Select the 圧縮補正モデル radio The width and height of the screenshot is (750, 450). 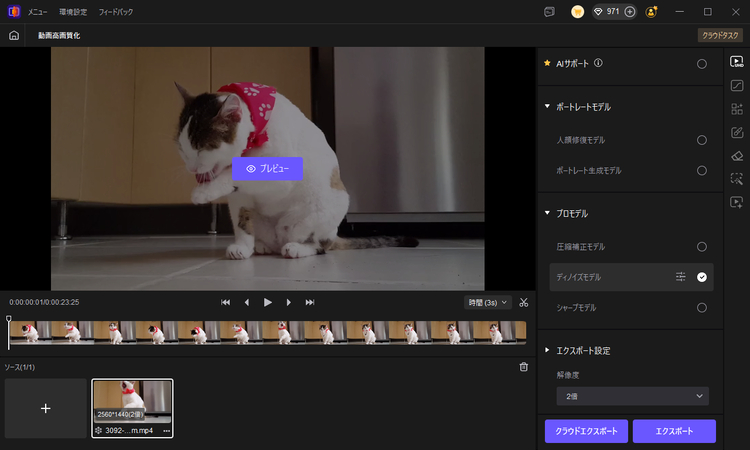tap(702, 247)
